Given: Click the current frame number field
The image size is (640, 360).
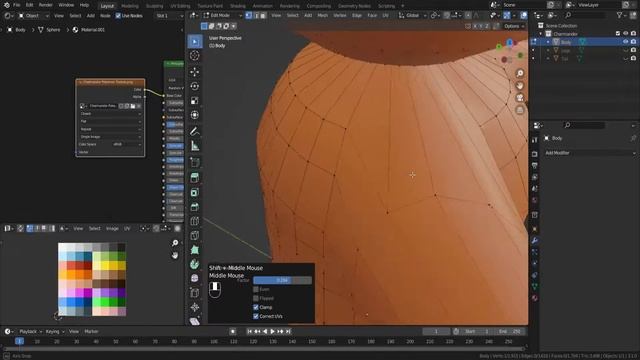Looking at the screenshot, I should (x=436, y=331).
